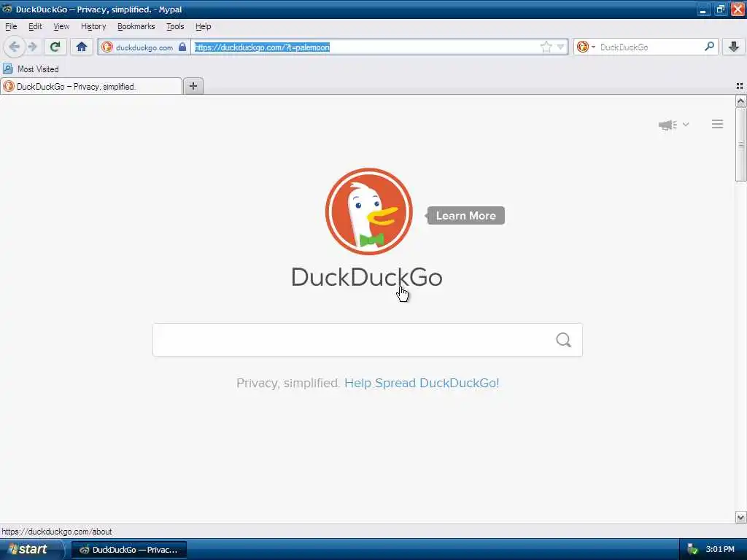The width and height of the screenshot is (747, 560).
Task: Open a new tab with the plus button
Action: point(193,86)
